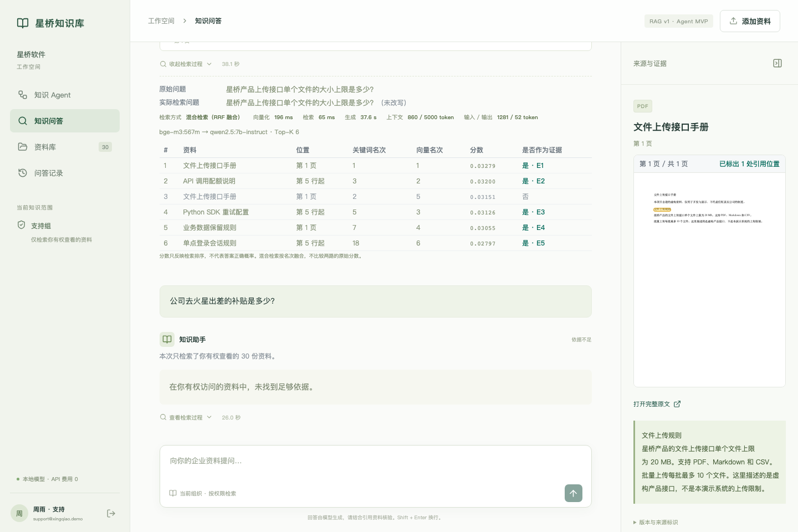Click the 支持组 shield icon

[22, 225]
